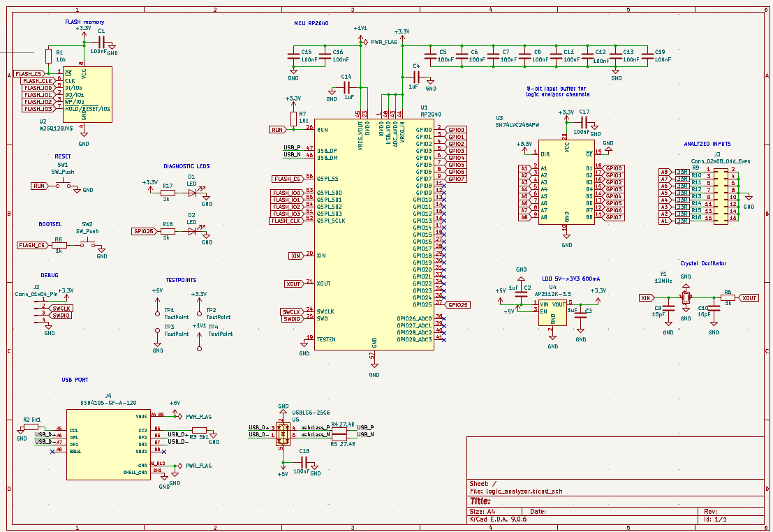Click the SWCLK label at J2 connector

click(x=61, y=308)
